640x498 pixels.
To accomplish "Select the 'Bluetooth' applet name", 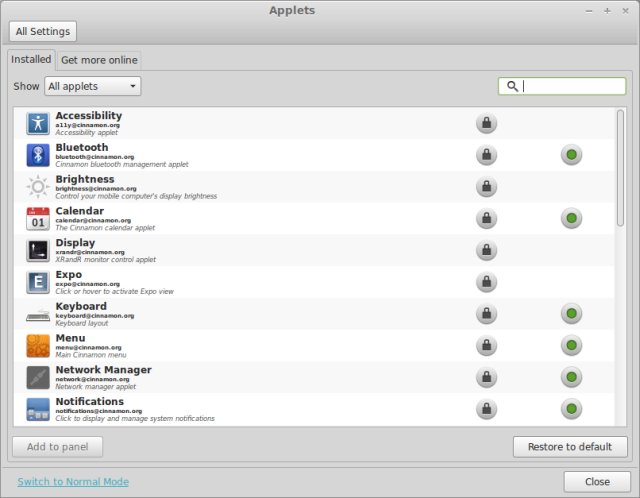I will (x=82, y=147).
